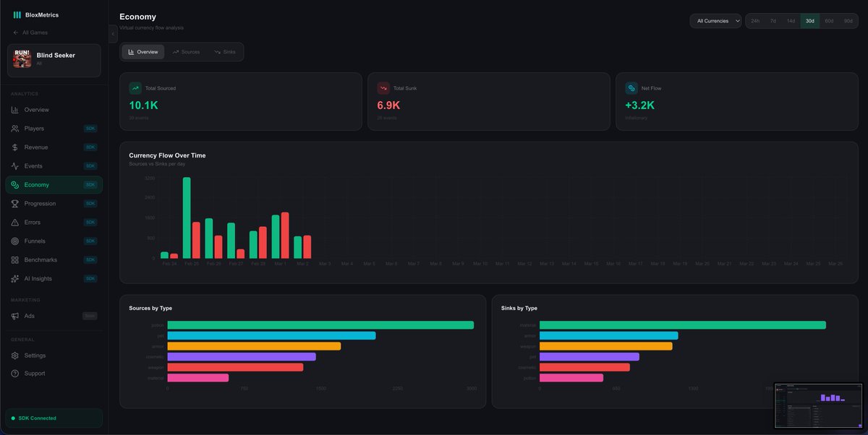Click the back arrow to All Games
Image resolution: width=868 pixels, height=435 pixels.
[14, 33]
